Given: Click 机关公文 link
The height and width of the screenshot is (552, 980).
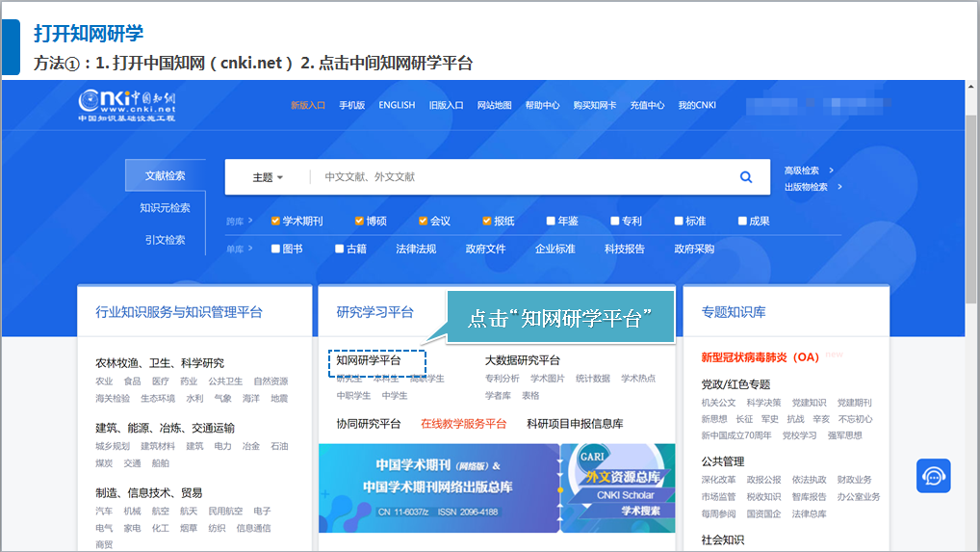Looking at the screenshot, I should pos(718,403).
